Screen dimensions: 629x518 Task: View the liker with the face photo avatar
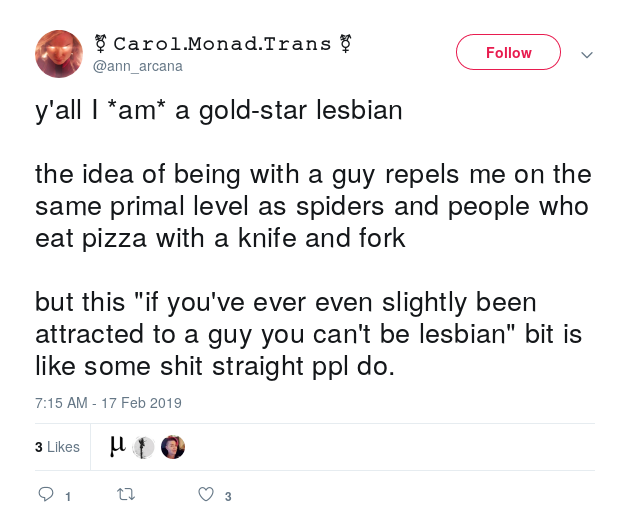pos(173,447)
